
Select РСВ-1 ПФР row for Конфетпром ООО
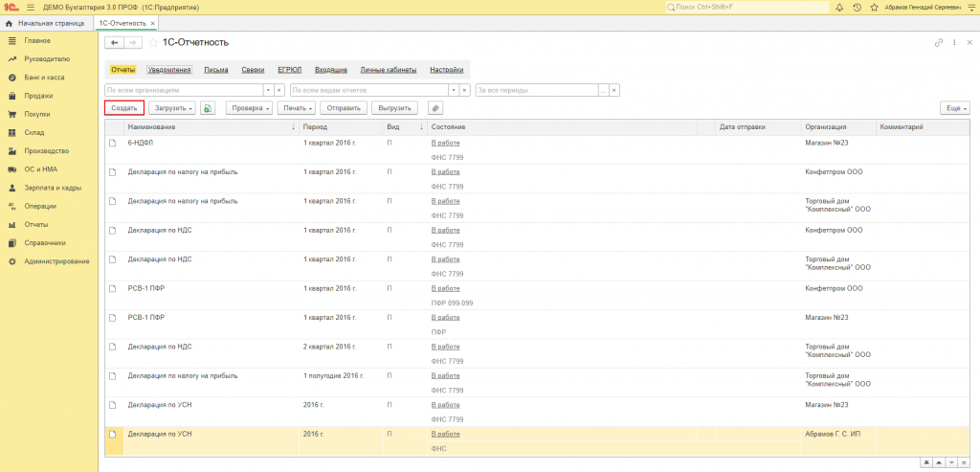pos(538,295)
